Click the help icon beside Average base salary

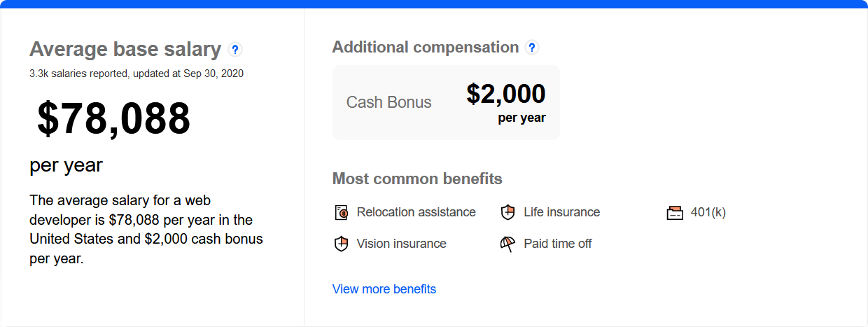[235, 50]
